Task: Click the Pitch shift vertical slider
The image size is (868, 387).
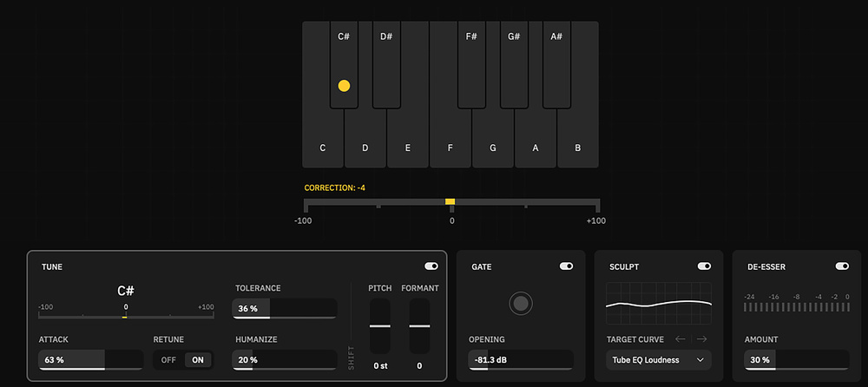Action: point(380,326)
